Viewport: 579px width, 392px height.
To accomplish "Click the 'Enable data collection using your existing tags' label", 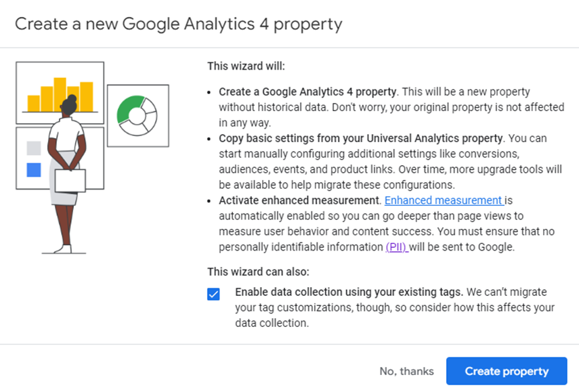I will click(349, 292).
